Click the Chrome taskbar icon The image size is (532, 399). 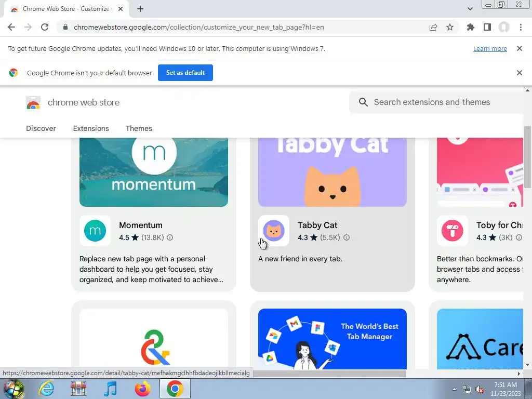(x=175, y=389)
